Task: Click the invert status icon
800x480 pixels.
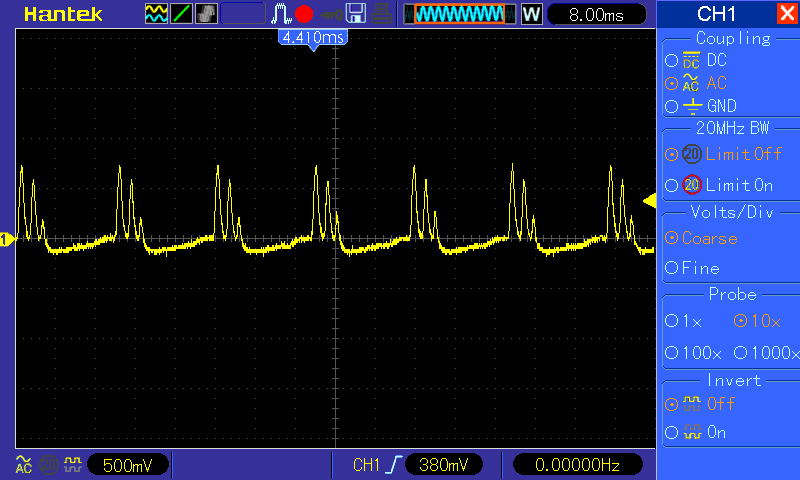Action: point(72,465)
